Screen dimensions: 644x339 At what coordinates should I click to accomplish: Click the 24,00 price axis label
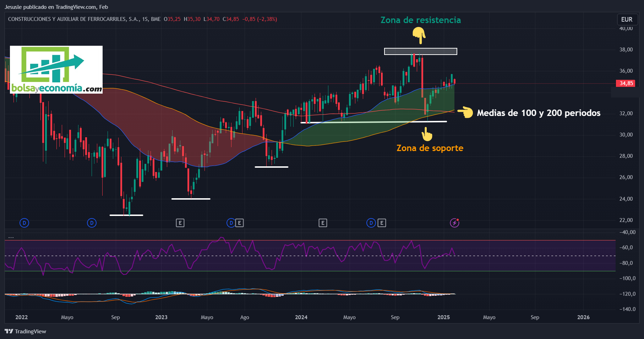coord(626,199)
